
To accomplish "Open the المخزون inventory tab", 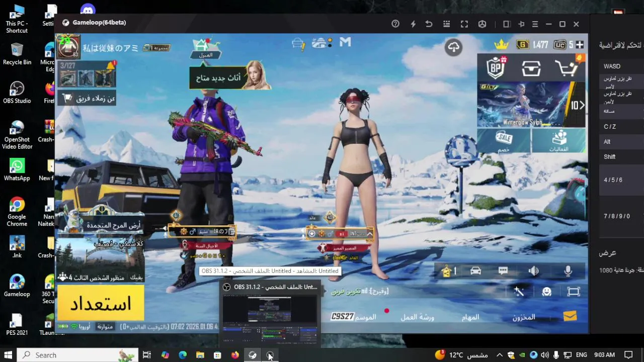I will (x=524, y=317).
